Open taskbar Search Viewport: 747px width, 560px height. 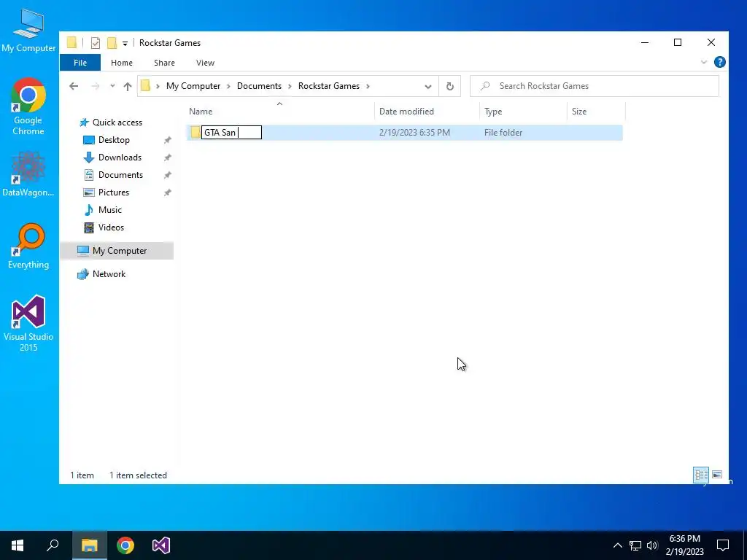(x=53, y=545)
